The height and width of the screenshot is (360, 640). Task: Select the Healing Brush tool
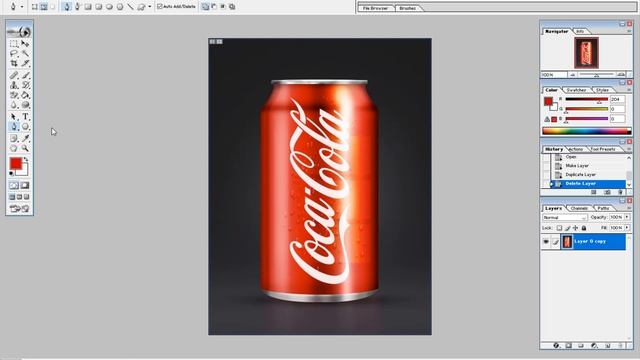(x=14, y=75)
